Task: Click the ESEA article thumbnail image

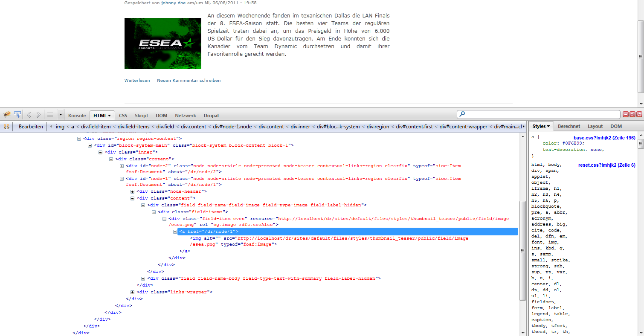Action: pos(162,43)
